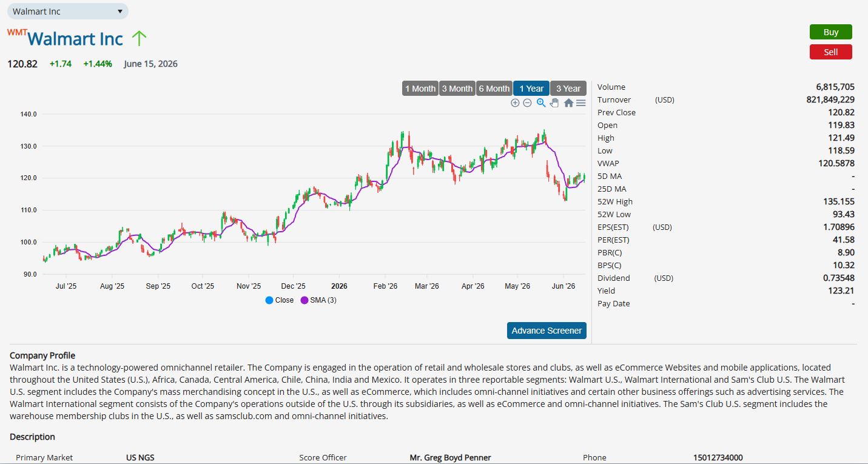The height and width of the screenshot is (464, 868).
Task: Click the High value 121.49
Action: tap(841, 138)
